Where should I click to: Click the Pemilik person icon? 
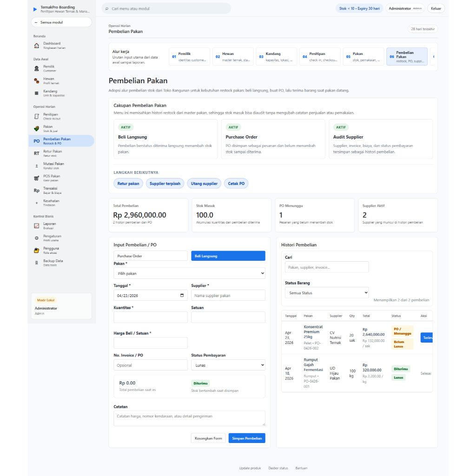pos(36,69)
